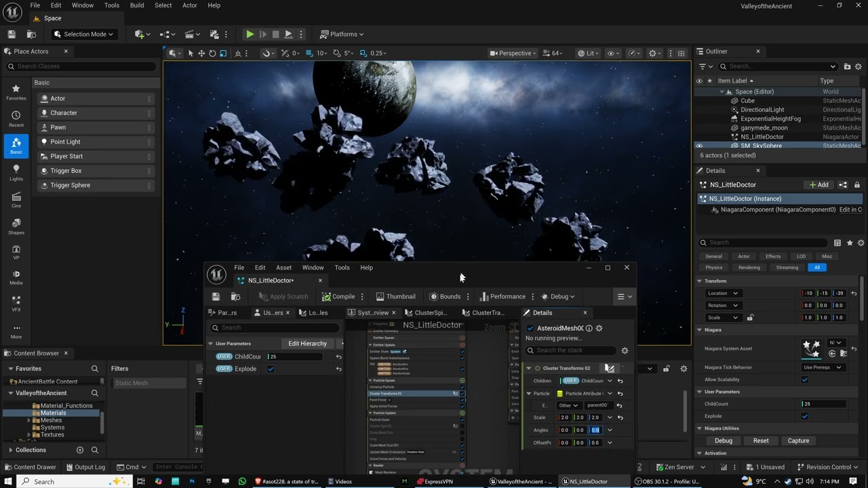
Task: Click the Cine category icon
Action: pos(16,199)
